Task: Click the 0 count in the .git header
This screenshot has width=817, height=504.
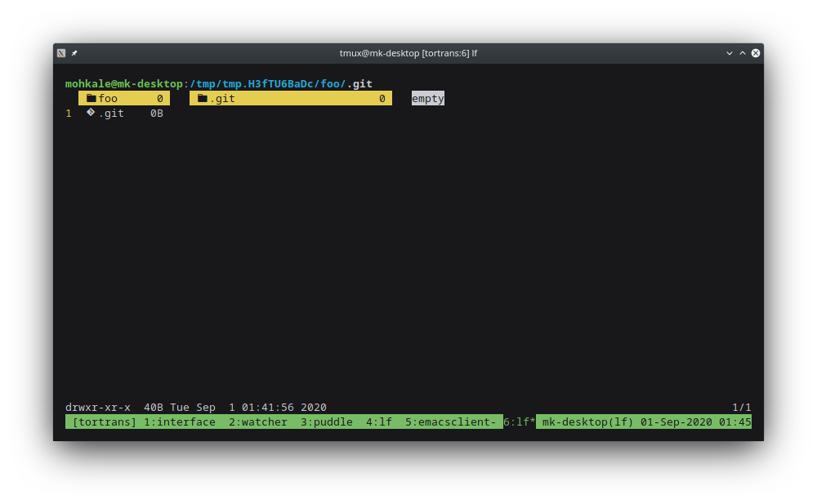Action: click(382, 98)
